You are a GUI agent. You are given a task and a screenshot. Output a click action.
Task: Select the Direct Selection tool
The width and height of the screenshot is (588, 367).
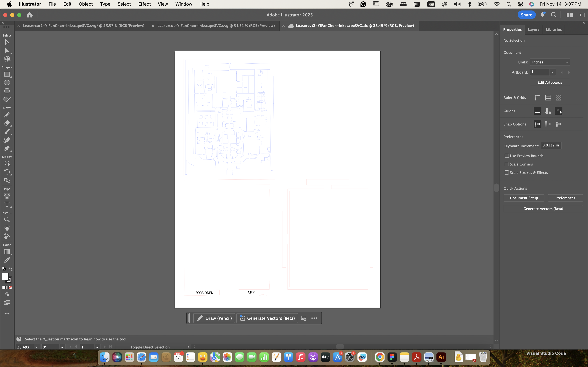(x=7, y=51)
